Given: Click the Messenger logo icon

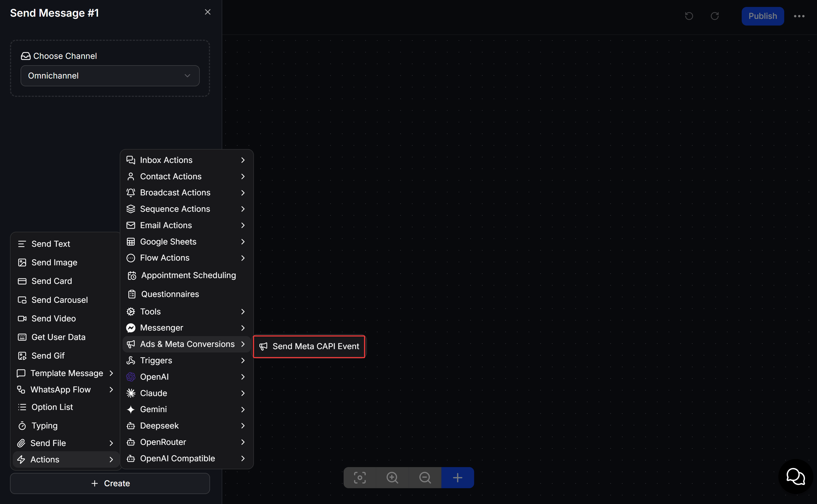Looking at the screenshot, I should (x=131, y=328).
